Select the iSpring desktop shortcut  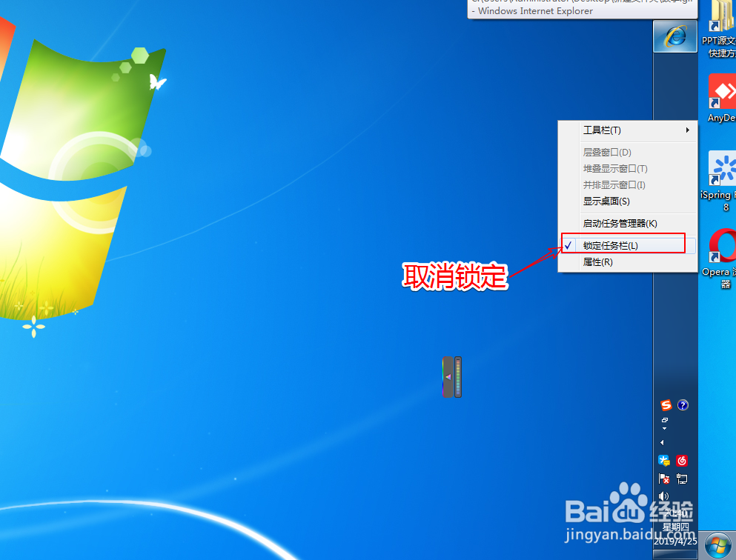pyautogui.click(x=721, y=181)
